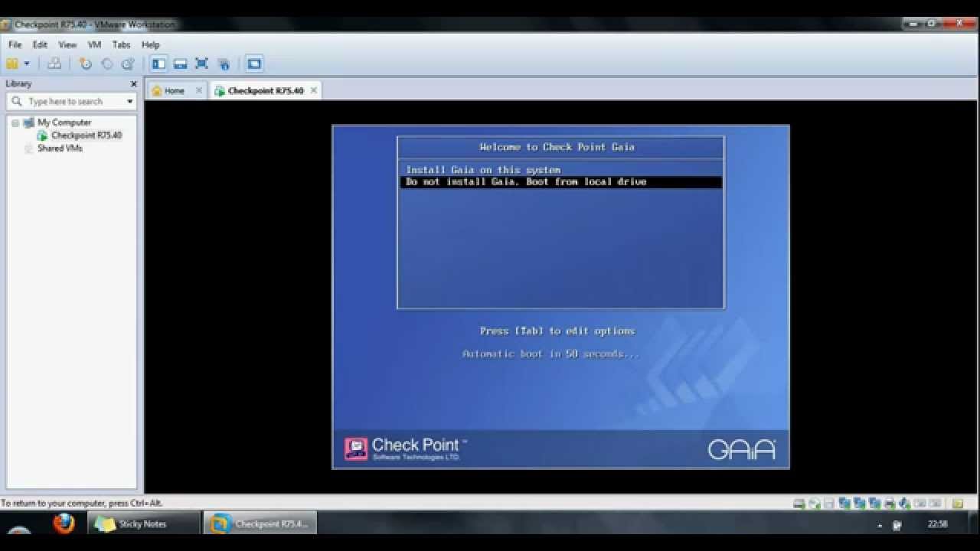Open the Tabs menu
The width and height of the screenshot is (980, 551).
pos(121,44)
